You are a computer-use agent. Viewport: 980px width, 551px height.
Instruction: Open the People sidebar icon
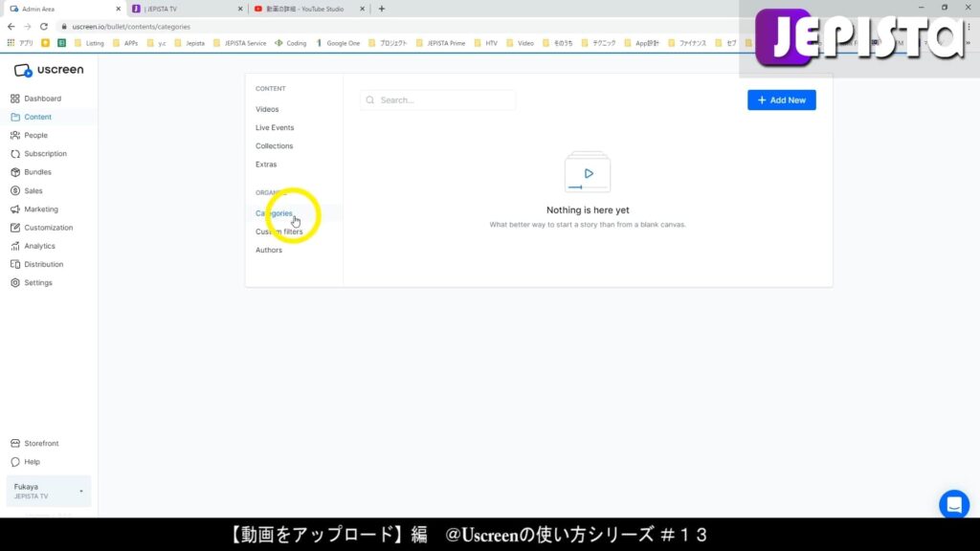[x=15, y=135]
